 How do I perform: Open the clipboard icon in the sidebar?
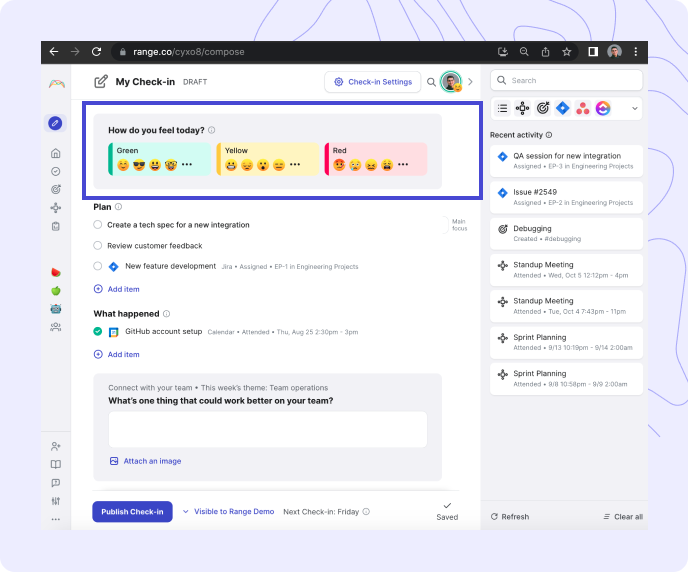[56, 226]
